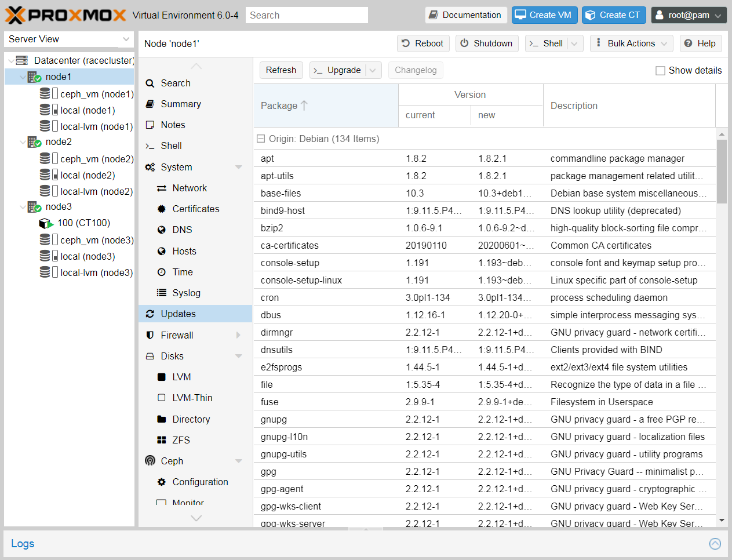Screen dimensions: 732x560
Task: Sort by the Package column header
Action: click(x=326, y=106)
